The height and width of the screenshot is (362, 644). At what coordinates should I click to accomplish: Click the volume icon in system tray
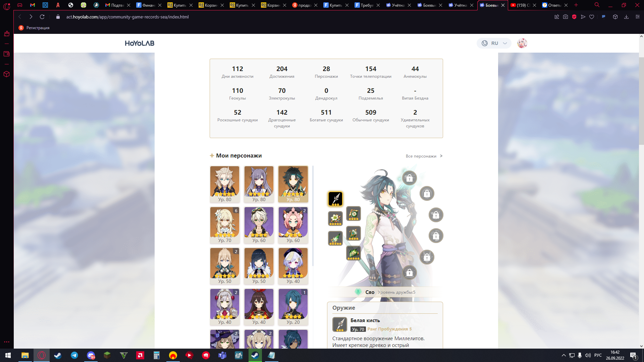pyautogui.click(x=588, y=355)
